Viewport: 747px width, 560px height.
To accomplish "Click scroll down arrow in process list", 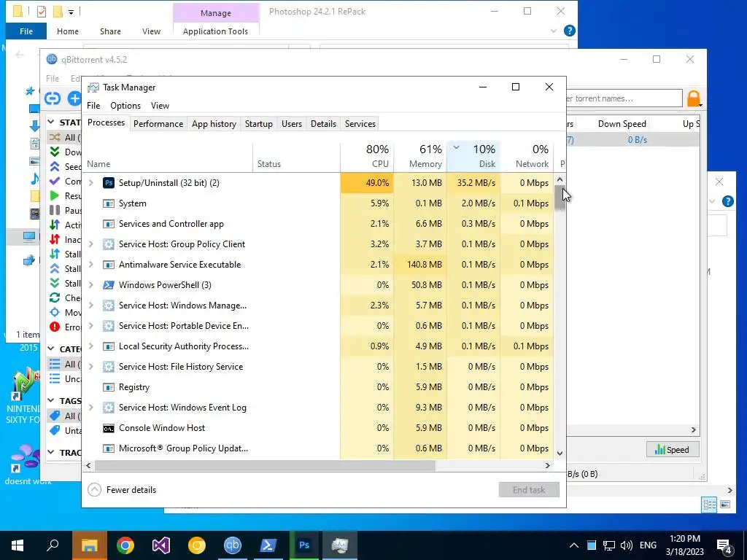I will [560, 454].
